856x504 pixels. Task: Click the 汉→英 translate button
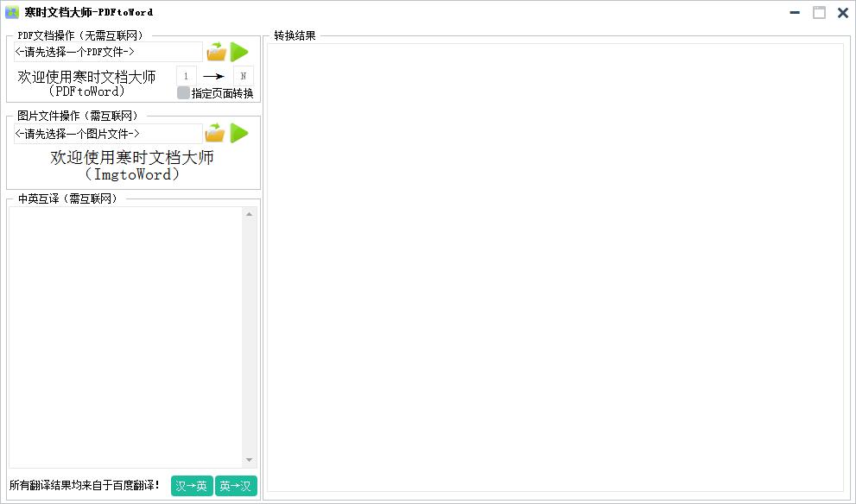coord(192,486)
